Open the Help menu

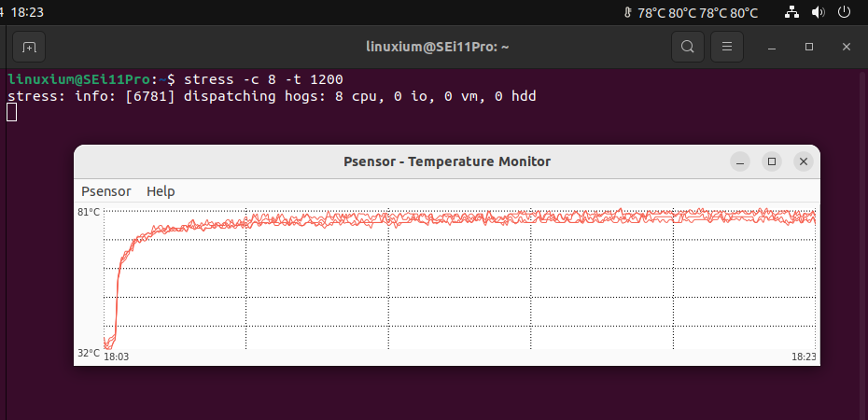pos(161,191)
